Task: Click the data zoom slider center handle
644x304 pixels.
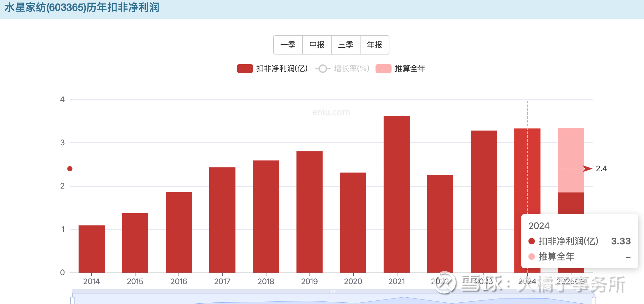Action: pyautogui.click(x=333, y=291)
